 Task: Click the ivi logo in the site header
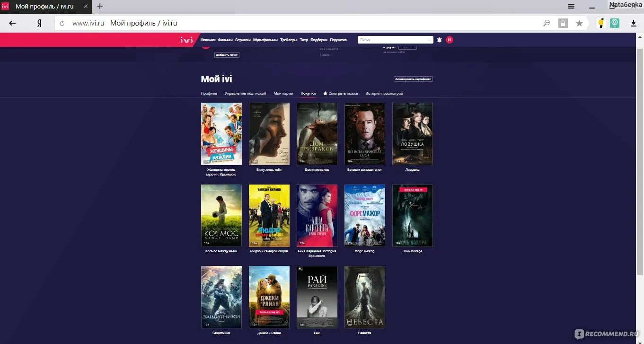186,40
